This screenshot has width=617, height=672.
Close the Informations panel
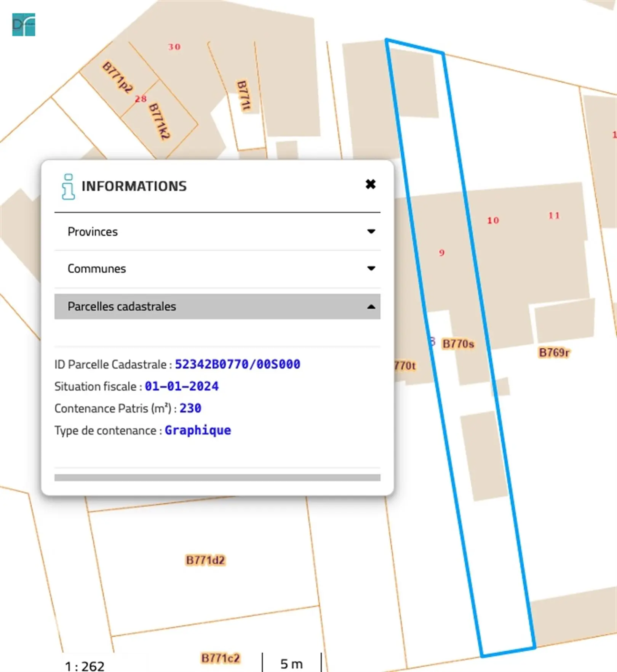(x=370, y=184)
